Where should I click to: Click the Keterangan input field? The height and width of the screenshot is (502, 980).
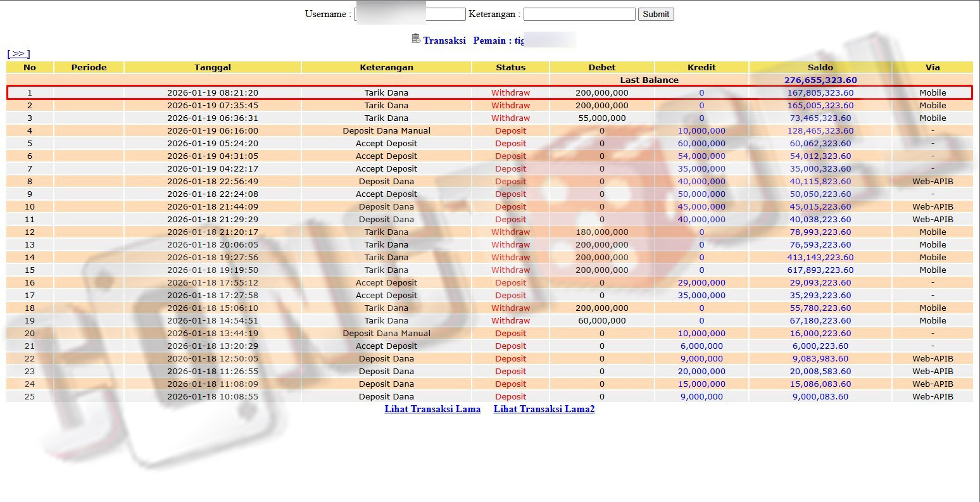579,14
